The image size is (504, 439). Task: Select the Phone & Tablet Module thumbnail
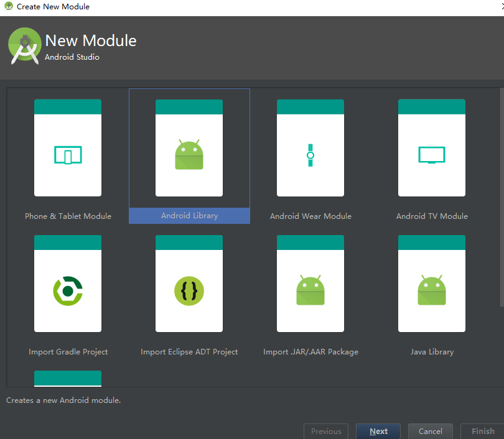[68, 148]
